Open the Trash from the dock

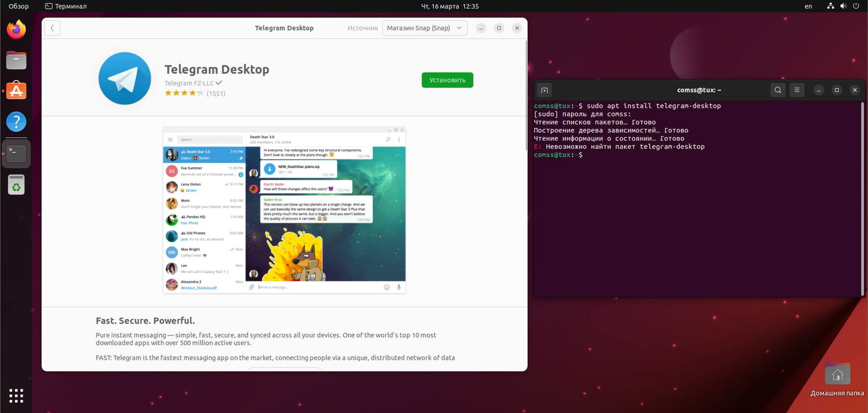point(16,184)
